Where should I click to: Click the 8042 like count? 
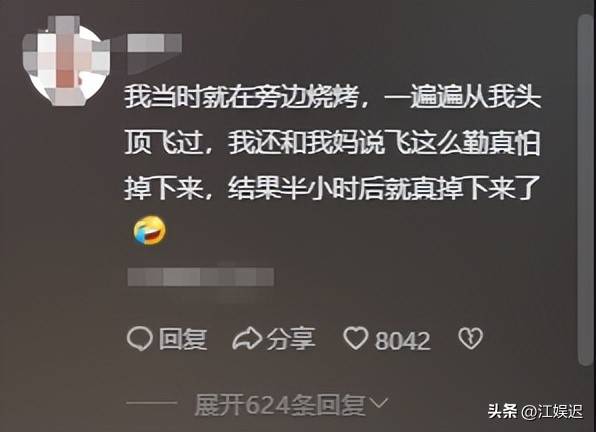(403, 340)
